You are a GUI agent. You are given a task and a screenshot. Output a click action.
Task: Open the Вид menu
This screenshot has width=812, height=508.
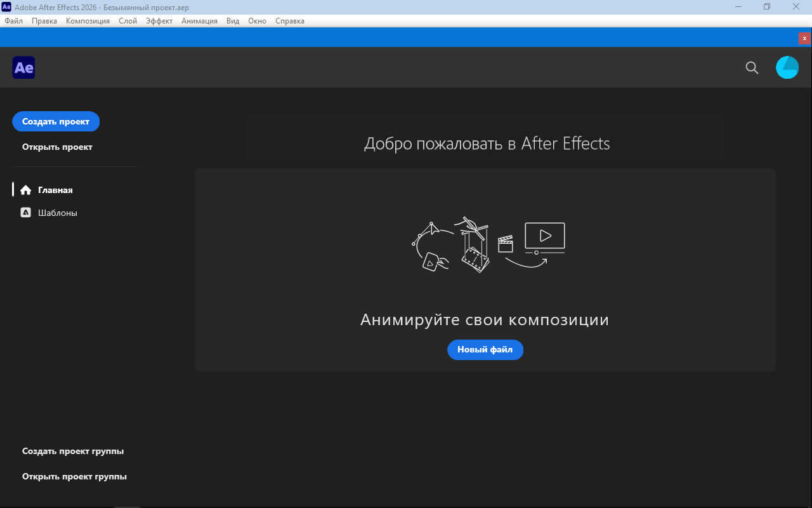click(x=233, y=21)
